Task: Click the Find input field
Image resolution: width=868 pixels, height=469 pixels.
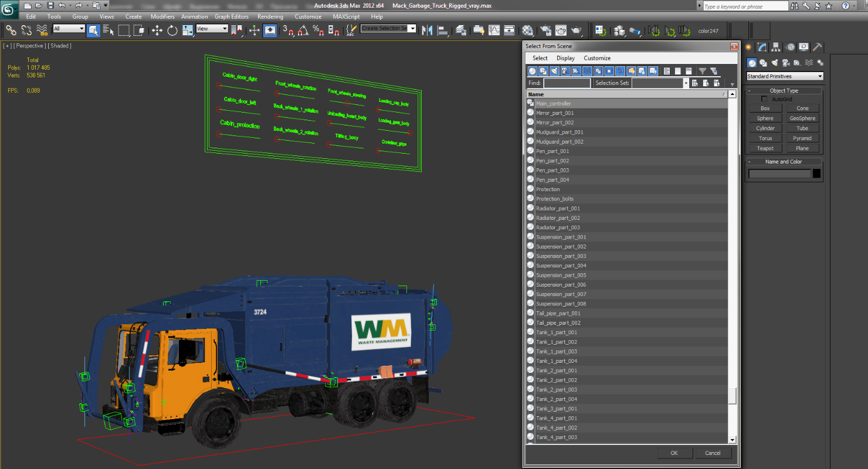Action: pyautogui.click(x=567, y=83)
